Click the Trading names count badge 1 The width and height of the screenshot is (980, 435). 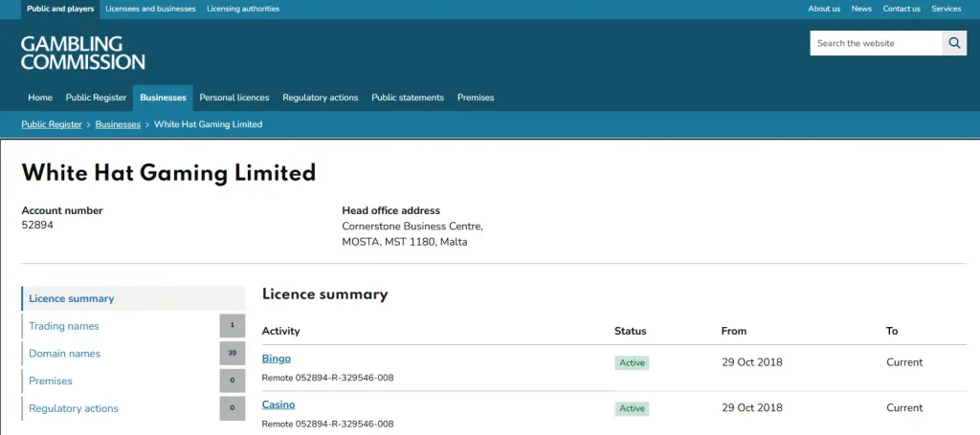click(232, 326)
